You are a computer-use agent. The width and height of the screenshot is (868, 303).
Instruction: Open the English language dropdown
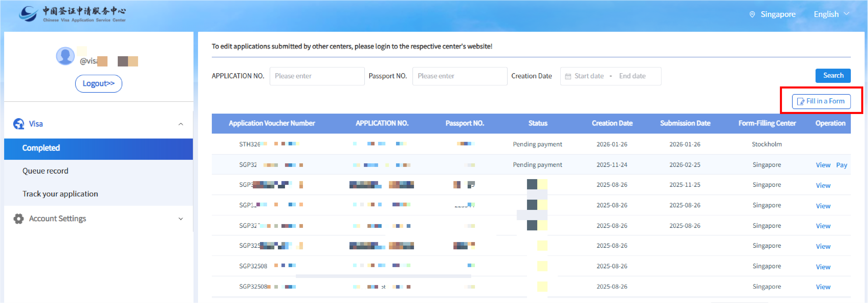(x=831, y=14)
